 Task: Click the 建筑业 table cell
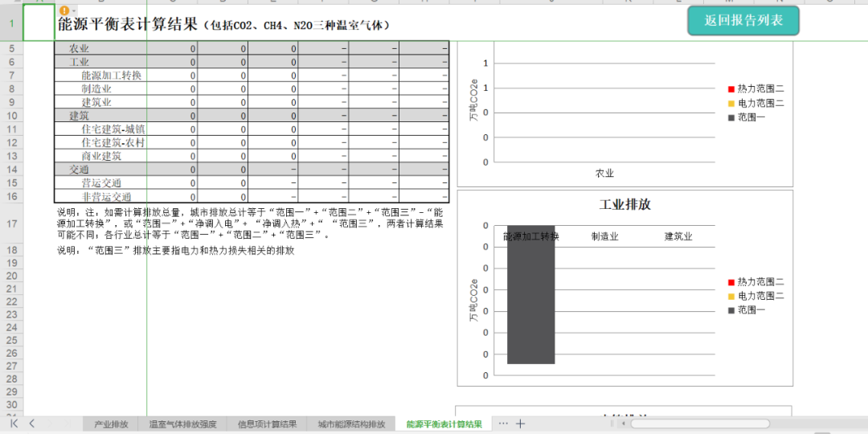click(x=100, y=102)
